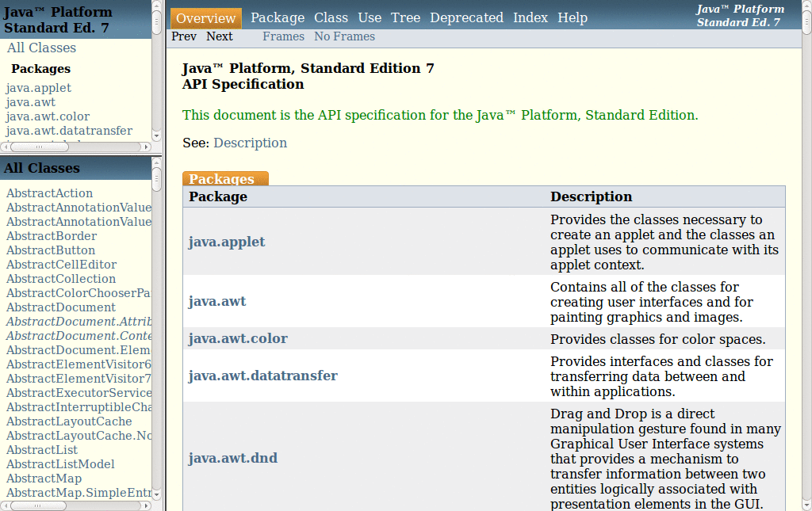
Task: Open the AbstractListModel class
Action: tap(60, 464)
